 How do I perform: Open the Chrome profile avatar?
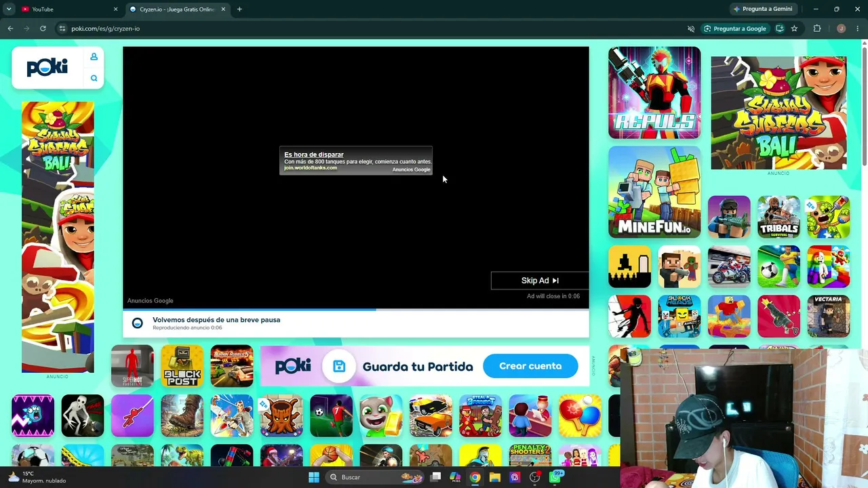[x=841, y=28]
